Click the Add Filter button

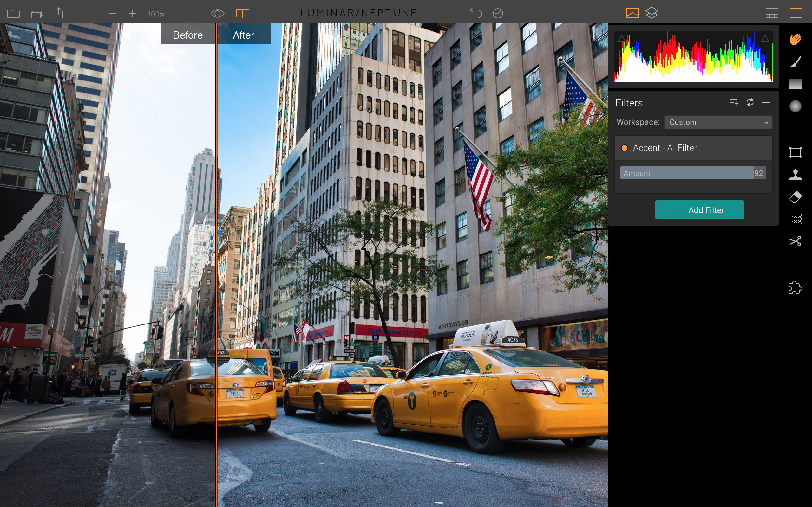coord(699,210)
